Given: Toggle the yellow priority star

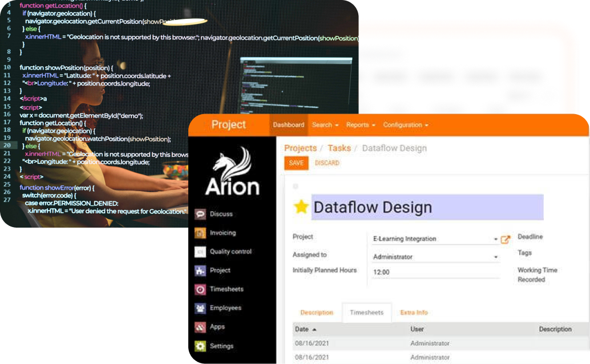Looking at the screenshot, I should 301,207.
